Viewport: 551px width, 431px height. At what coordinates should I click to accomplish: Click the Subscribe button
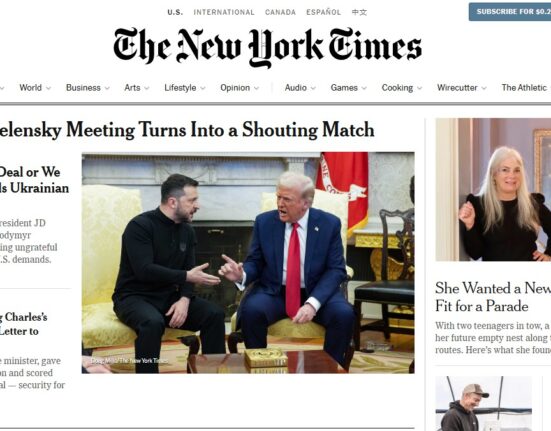pos(510,12)
